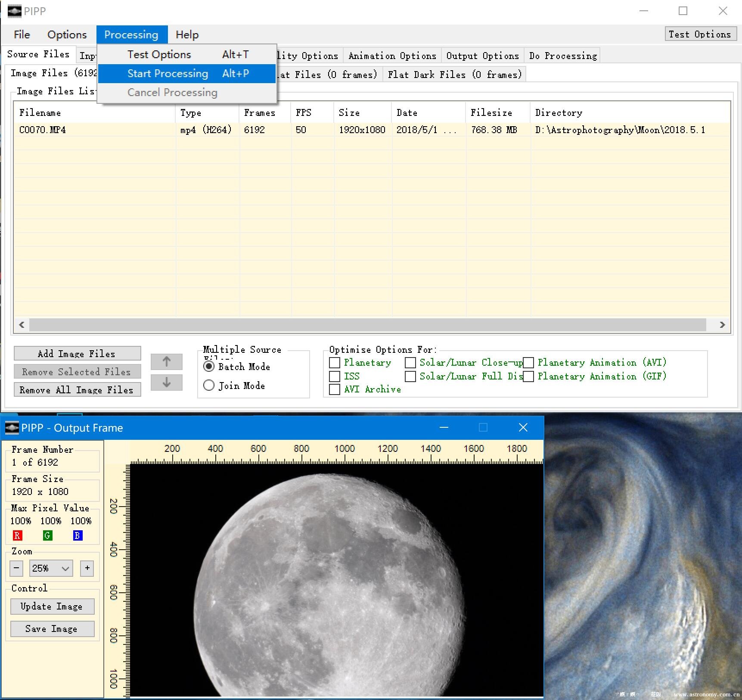Switch to Animation Options tab
Image resolution: width=742 pixels, height=700 pixels.
coord(392,56)
